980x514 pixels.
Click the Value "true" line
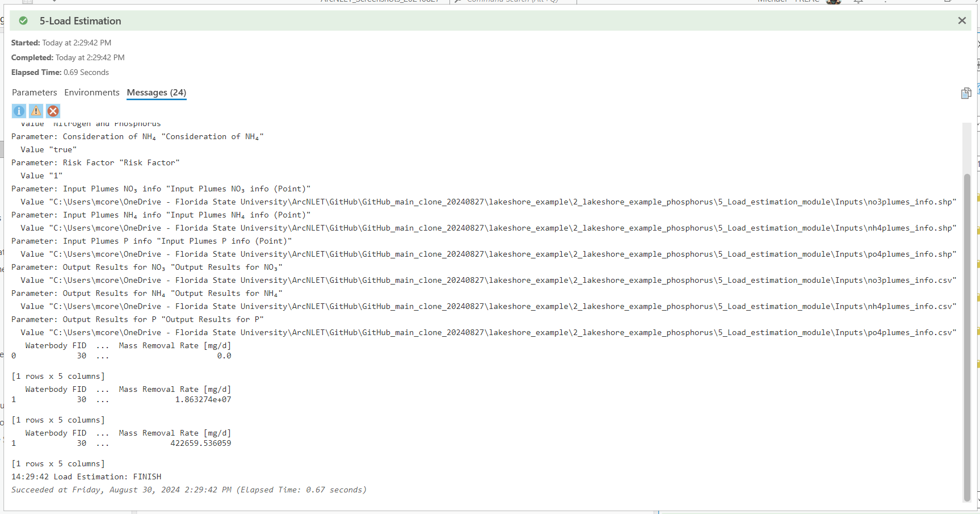[x=49, y=149]
